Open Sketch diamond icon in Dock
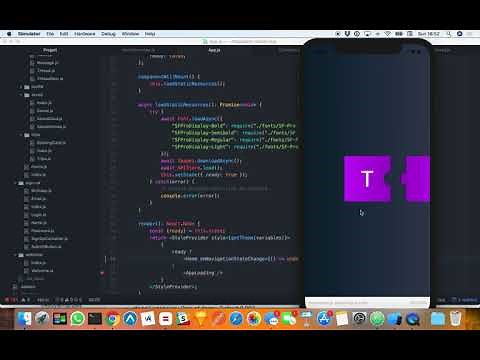This screenshot has height=360, width=480. pyautogui.click(x=201, y=319)
